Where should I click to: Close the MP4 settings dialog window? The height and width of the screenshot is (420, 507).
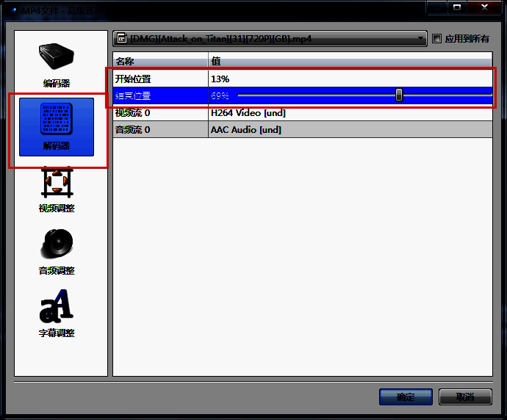click(x=485, y=7)
